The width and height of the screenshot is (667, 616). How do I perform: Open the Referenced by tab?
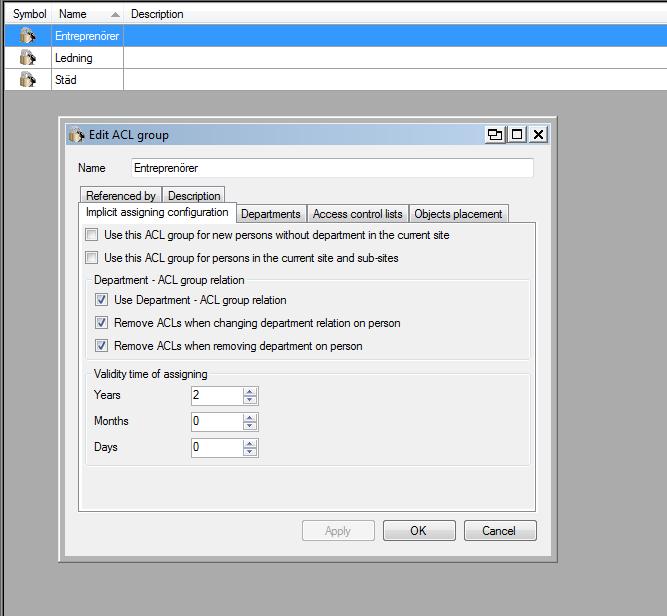(121, 196)
